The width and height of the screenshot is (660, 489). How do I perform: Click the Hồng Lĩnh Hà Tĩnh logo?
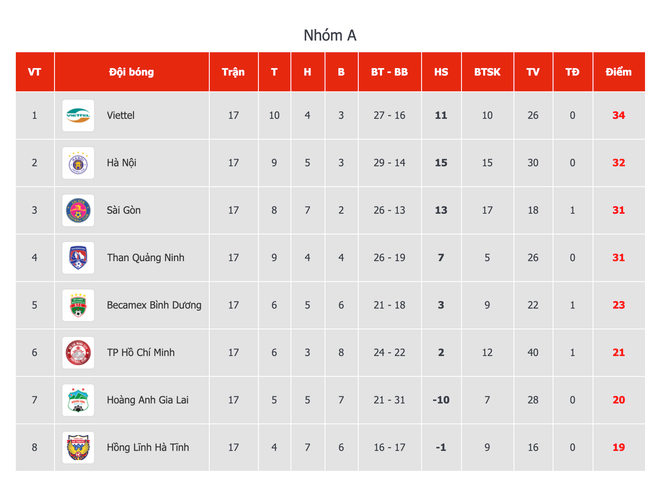tap(78, 447)
